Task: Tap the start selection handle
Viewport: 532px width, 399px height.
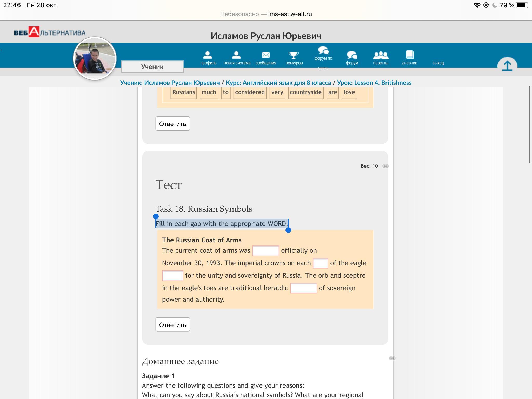Action: pyautogui.click(x=156, y=216)
